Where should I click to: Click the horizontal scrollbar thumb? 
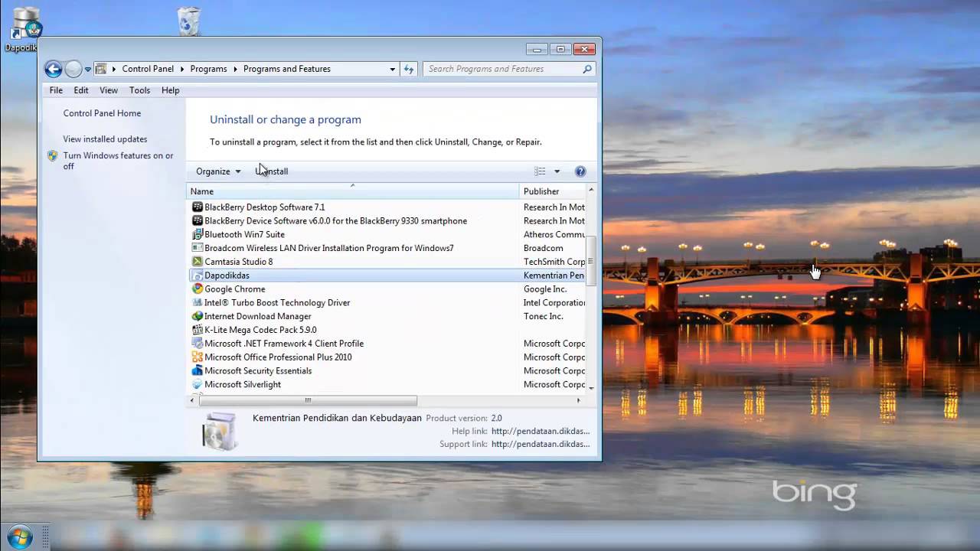coord(308,400)
